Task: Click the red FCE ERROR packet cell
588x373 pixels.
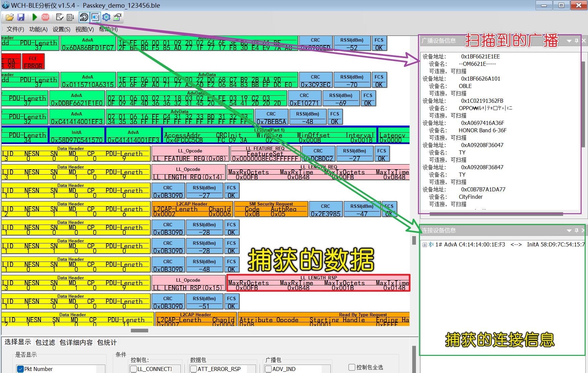Action: click(x=33, y=61)
